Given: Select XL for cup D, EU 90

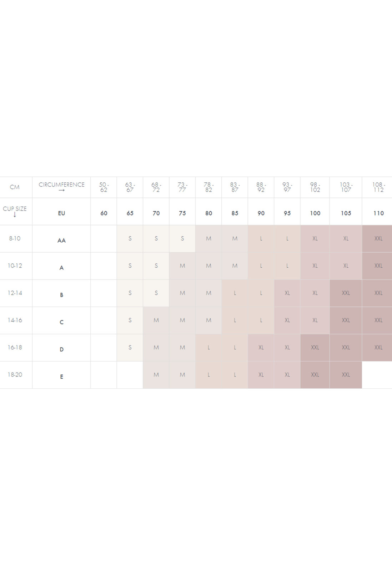Looking at the screenshot, I should click(x=261, y=347).
